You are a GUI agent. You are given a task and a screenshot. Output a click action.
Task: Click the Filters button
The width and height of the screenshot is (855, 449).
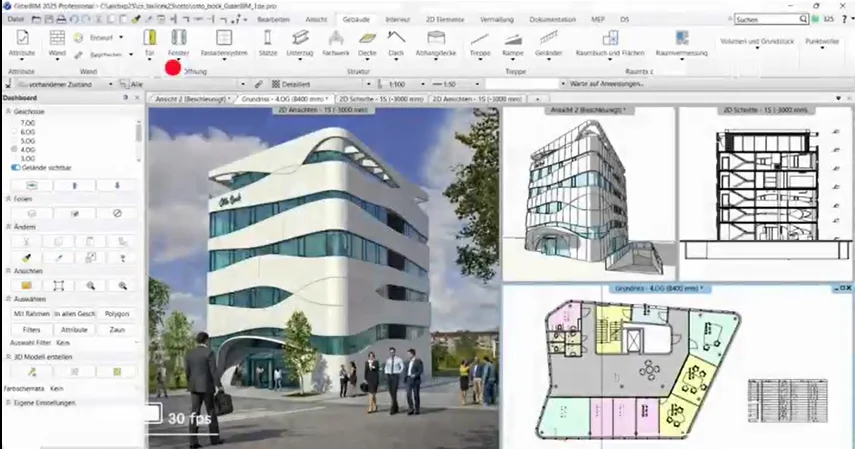32,330
